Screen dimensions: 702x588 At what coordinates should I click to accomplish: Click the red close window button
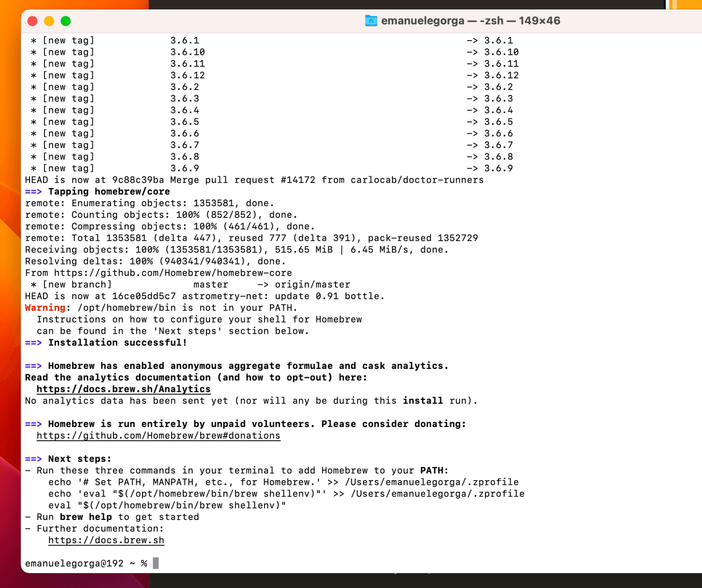click(x=33, y=21)
